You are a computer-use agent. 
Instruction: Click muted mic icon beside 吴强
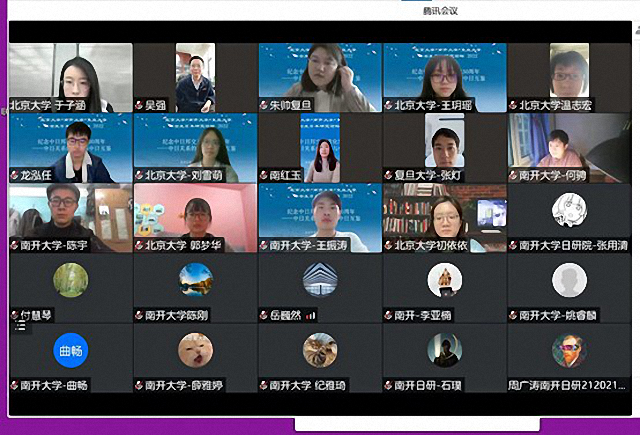coord(139,105)
